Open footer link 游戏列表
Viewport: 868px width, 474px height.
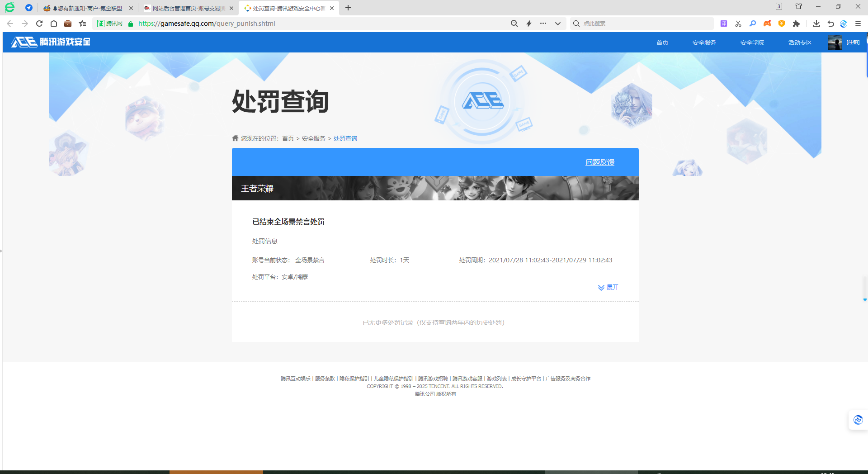pyautogui.click(x=497, y=379)
